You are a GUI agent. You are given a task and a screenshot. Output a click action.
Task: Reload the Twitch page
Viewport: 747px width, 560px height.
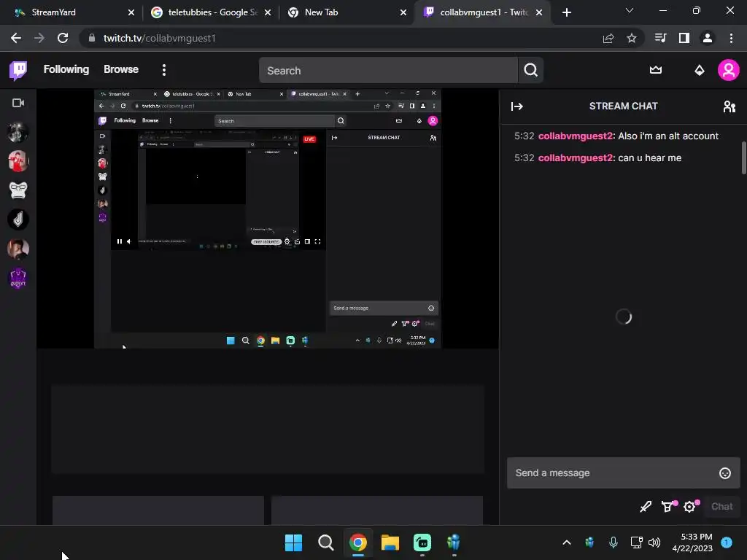point(63,38)
